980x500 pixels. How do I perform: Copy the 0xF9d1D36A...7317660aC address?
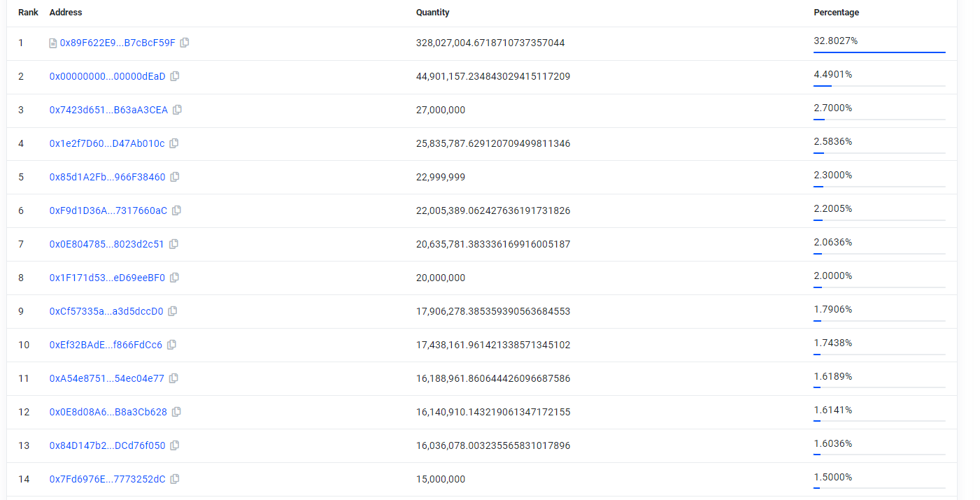(x=177, y=210)
